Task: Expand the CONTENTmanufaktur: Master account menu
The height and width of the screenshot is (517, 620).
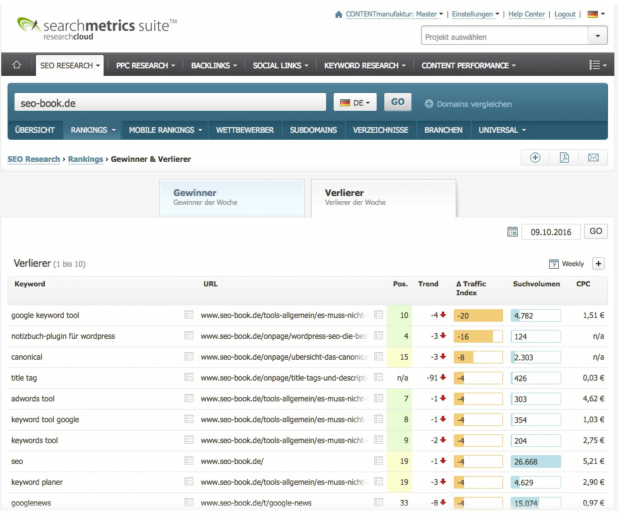Action: point(394,14)
